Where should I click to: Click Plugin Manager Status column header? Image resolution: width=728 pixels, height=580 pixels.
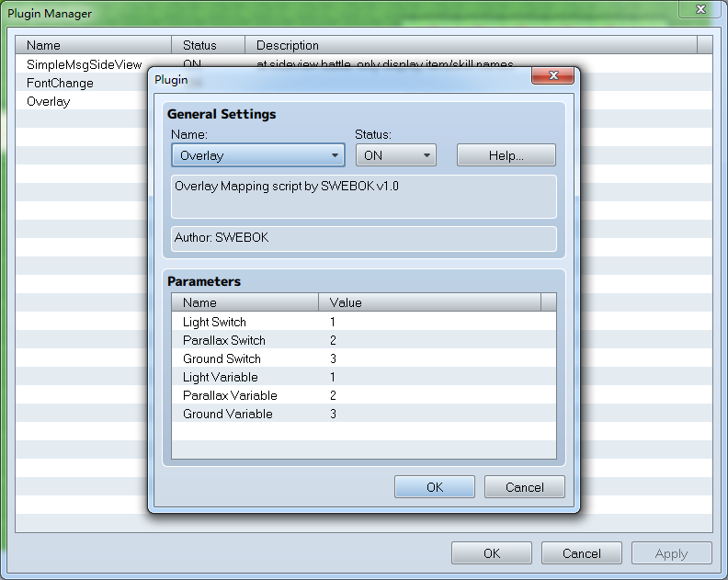pos(208,45)
